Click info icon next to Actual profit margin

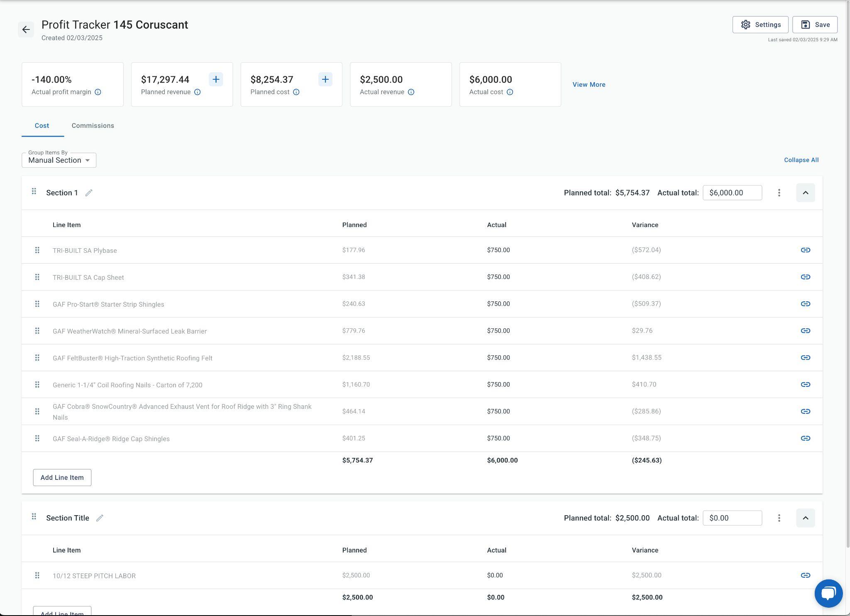point(98,92)
